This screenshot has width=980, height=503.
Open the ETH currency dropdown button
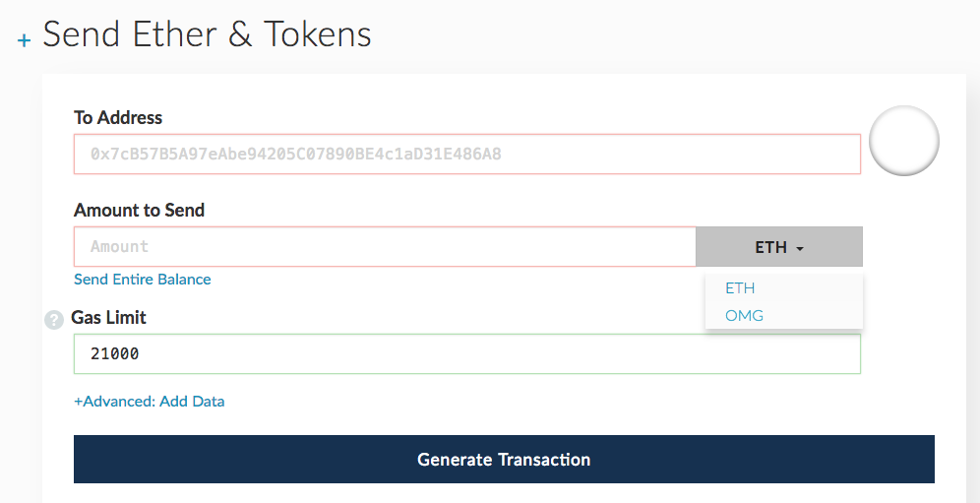pyautogui.click(x=778, y=247)
